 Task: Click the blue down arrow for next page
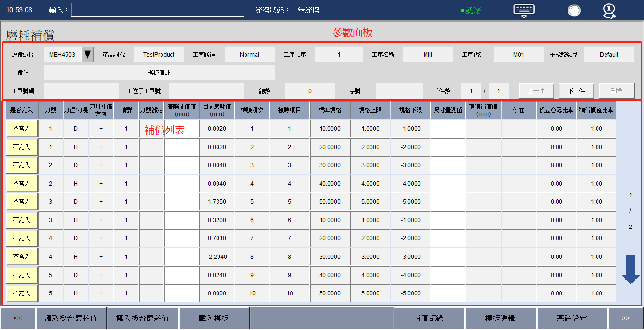pos(630,270)
